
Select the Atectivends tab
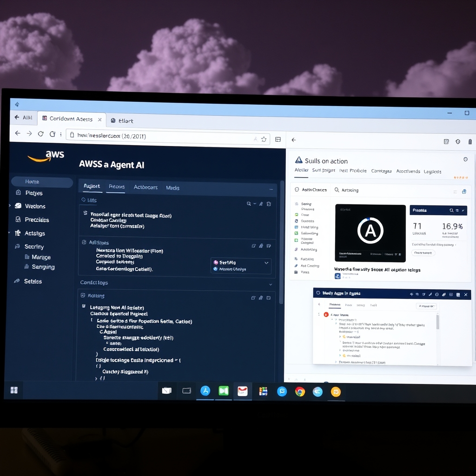[408, 171]
